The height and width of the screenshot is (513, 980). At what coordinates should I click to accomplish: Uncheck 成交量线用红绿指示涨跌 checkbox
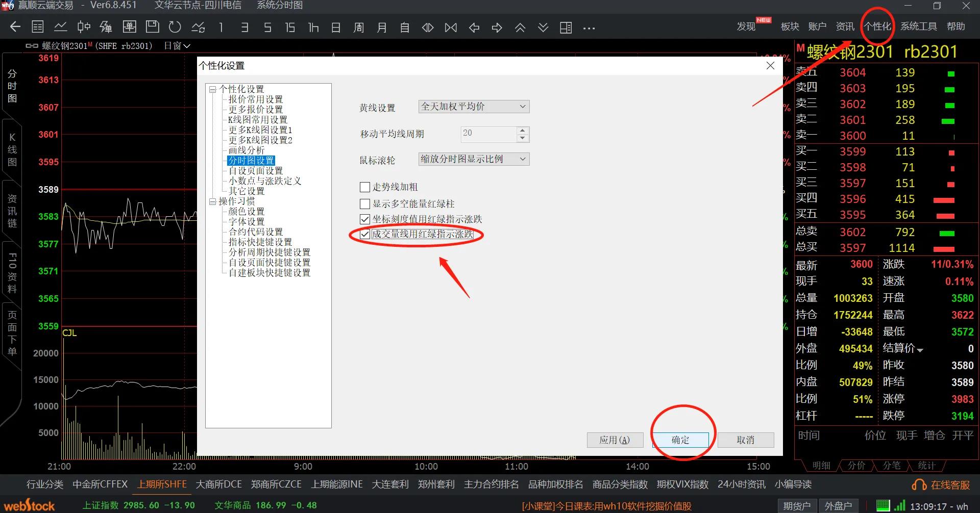[x=365, y=235]
